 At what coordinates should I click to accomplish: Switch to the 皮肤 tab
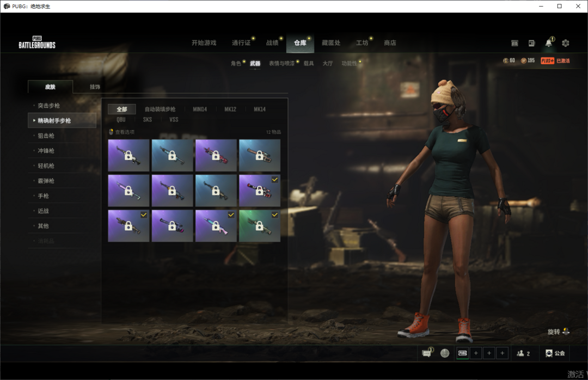click(50, 87)
